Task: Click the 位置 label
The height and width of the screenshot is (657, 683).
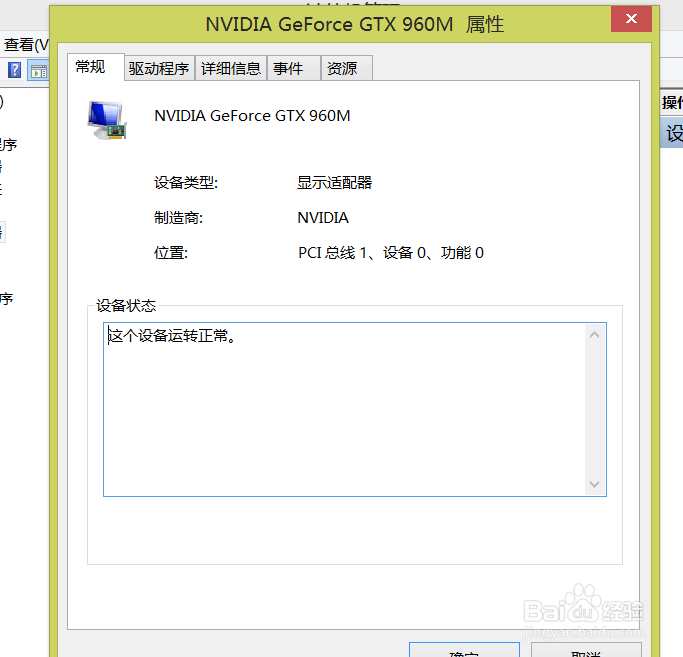Action: 171,253
